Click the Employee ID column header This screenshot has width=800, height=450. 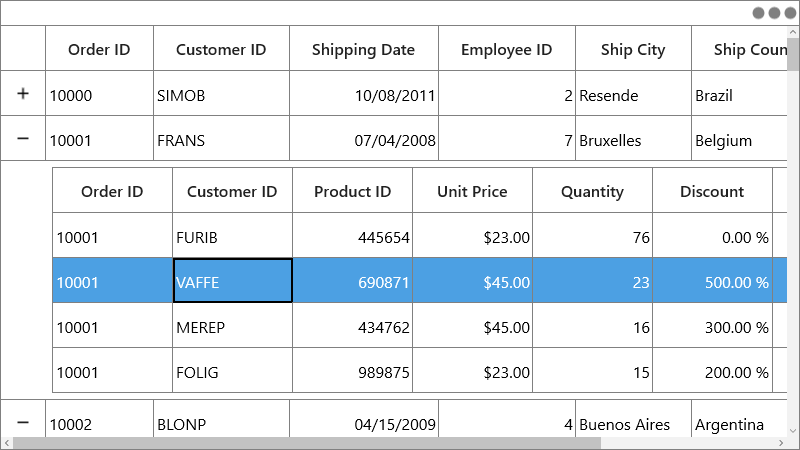(507, 48)
